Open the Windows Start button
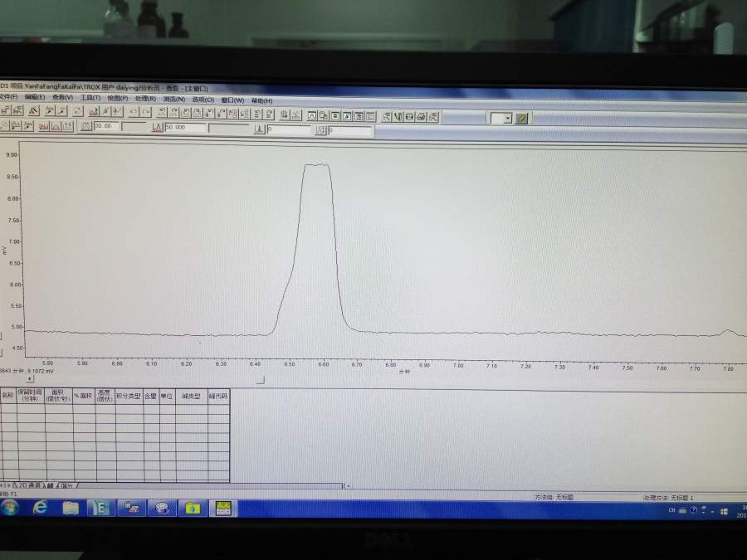The width and height of the screenshot is (747, 560). (x=9, y=508)
